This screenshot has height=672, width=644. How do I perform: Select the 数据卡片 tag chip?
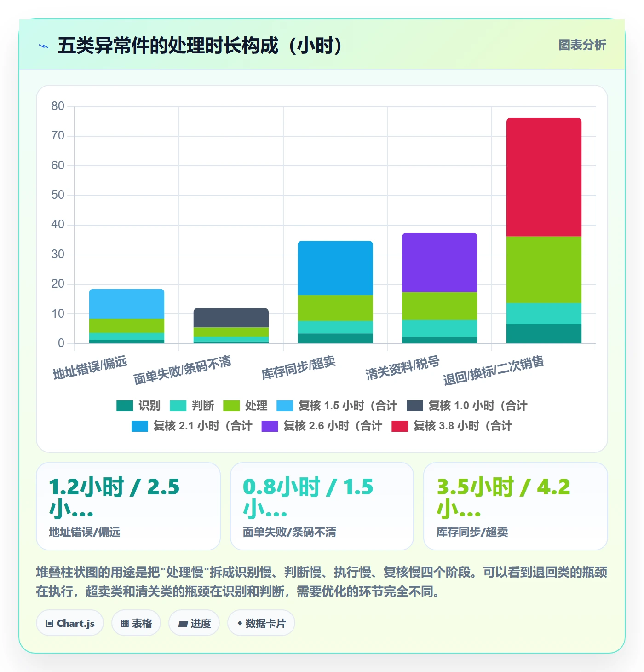(x=261, y=623)
